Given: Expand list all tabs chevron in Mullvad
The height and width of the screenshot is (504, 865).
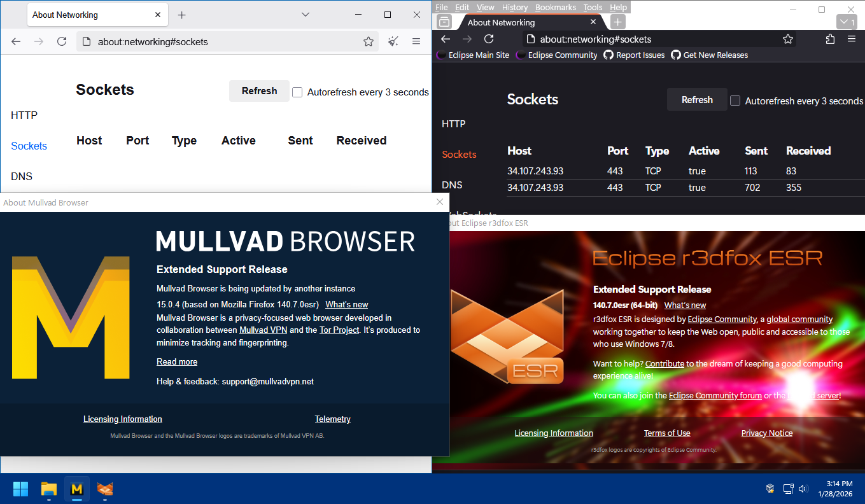Looking at the screenshot, I should click(306, 15).
